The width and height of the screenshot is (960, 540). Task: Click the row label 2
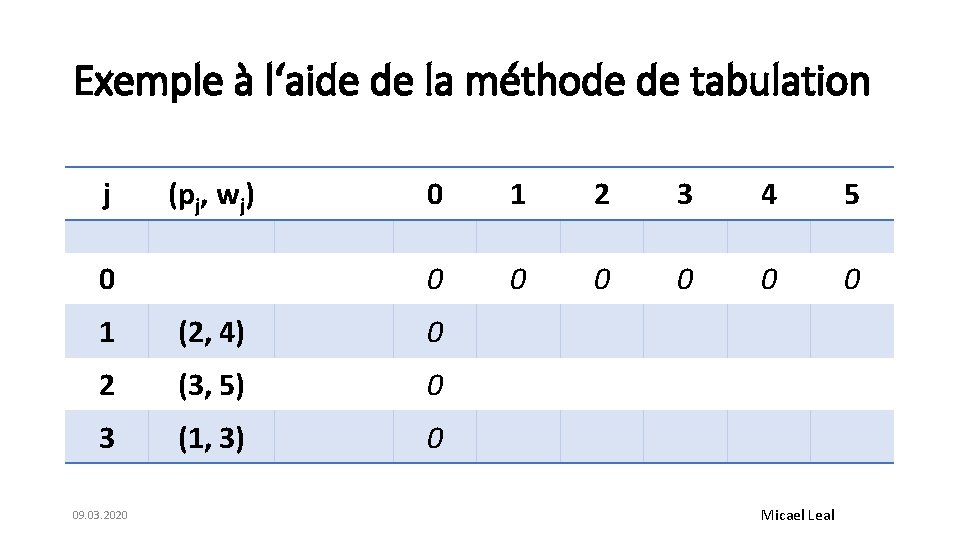point(107,385)
